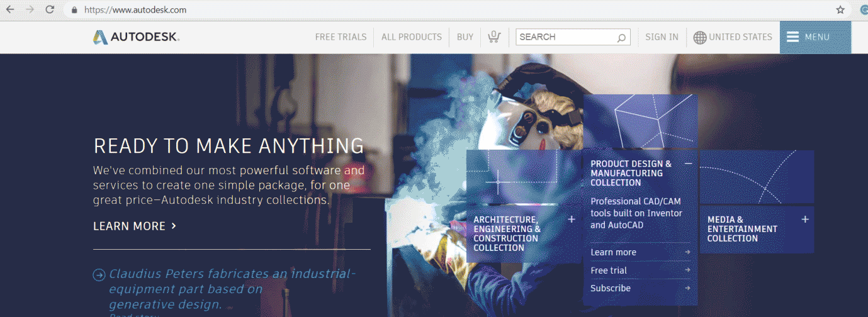Focus the SEARCH input field
Screen dimensions: 868x317
pos(566,37)
